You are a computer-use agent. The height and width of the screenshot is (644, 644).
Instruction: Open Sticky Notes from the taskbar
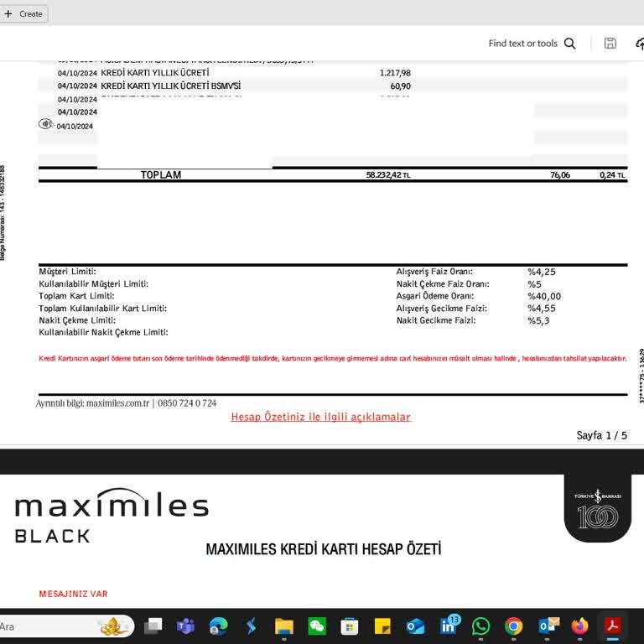coord(382,626)
